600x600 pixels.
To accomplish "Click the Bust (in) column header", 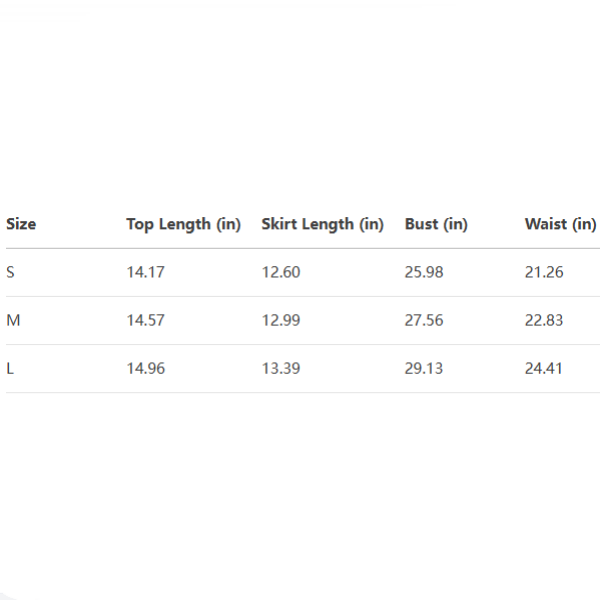I will 436,224.
